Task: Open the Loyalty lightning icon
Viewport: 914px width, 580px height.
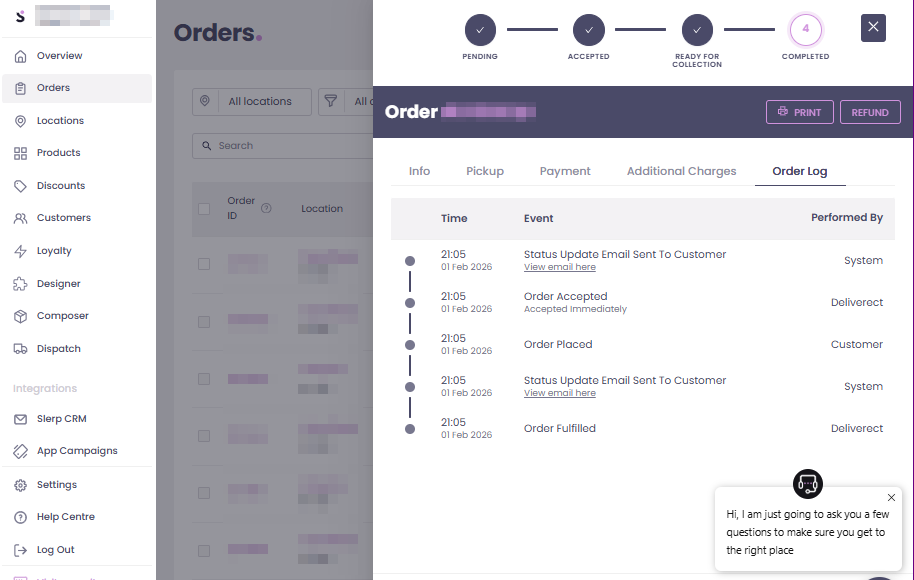Action: point(20,251)
